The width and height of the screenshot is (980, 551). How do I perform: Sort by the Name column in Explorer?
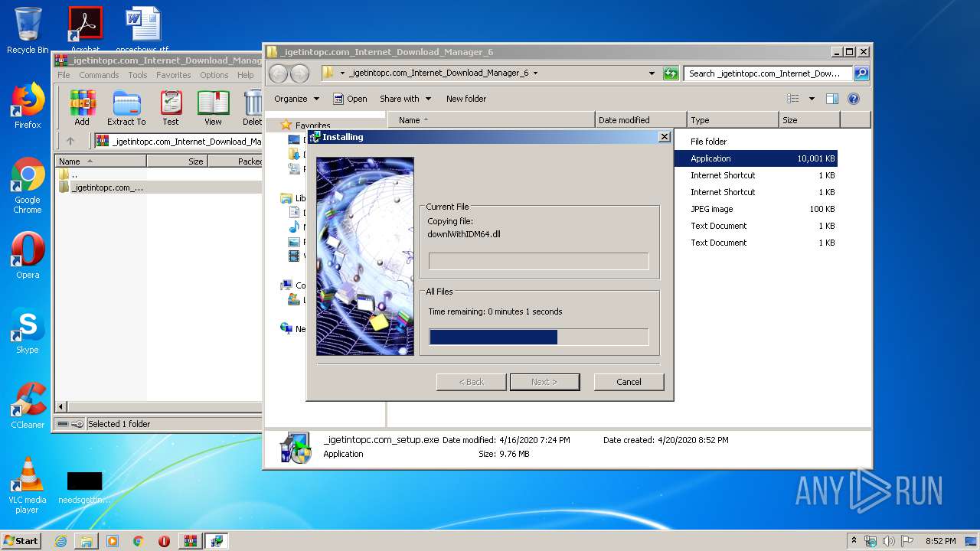(x=491, y=120)
